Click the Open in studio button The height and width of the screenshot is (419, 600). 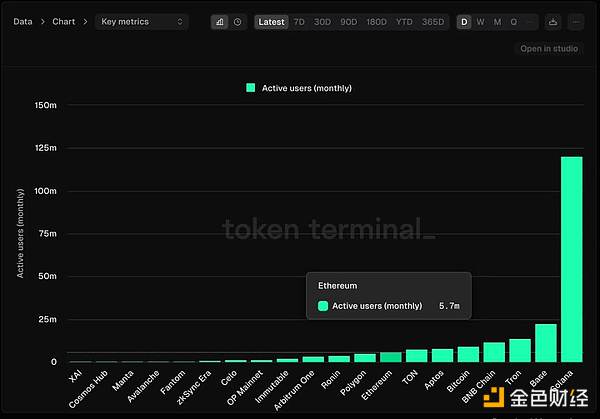point(548,48)
